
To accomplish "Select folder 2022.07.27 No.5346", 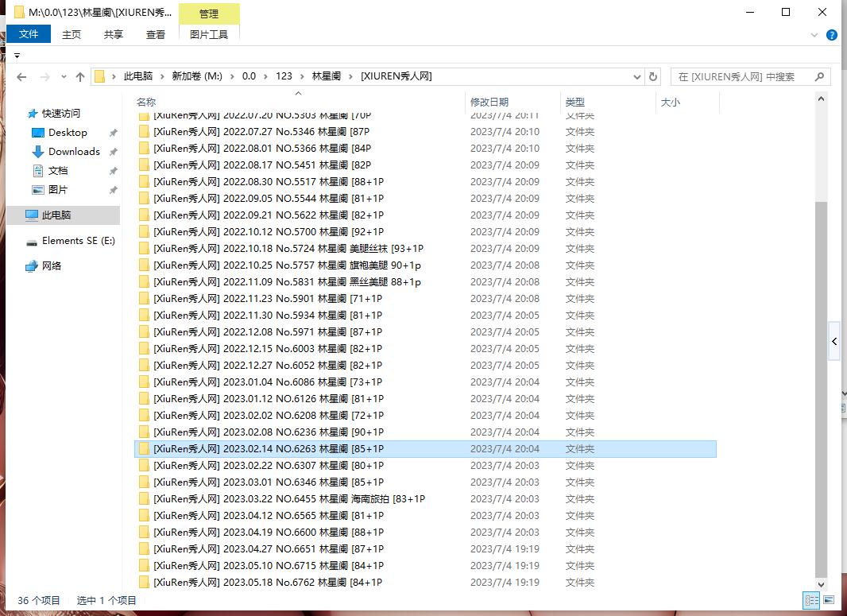I will tap(425, 131).
